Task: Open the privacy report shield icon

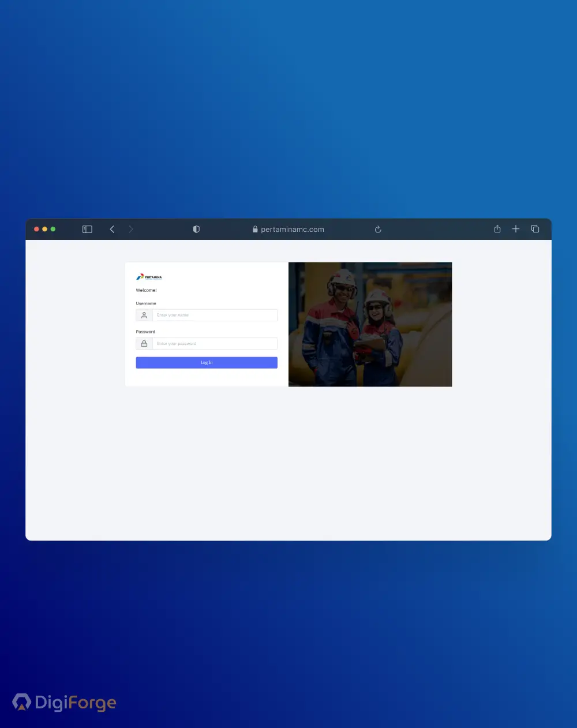Action: [196, 229]
